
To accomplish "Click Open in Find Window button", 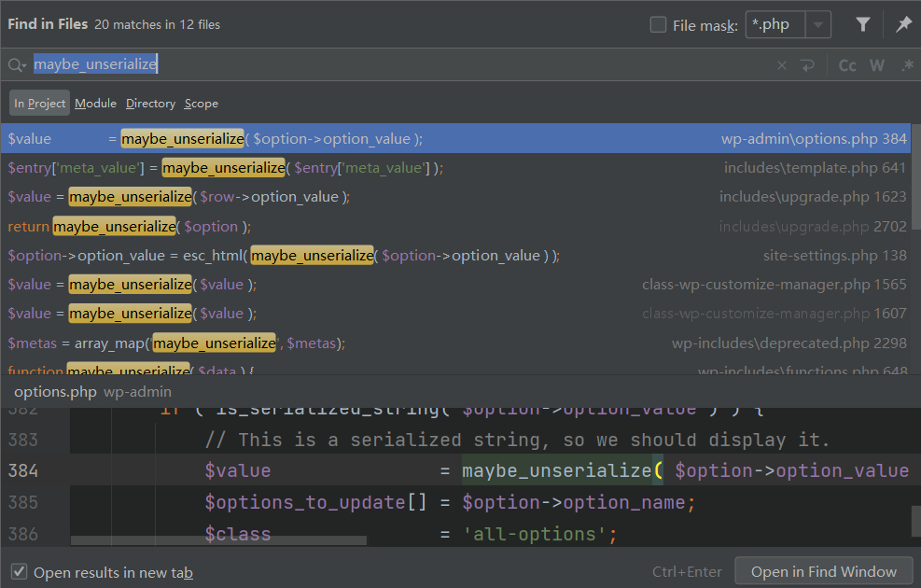I will click(x=824, y=571).
